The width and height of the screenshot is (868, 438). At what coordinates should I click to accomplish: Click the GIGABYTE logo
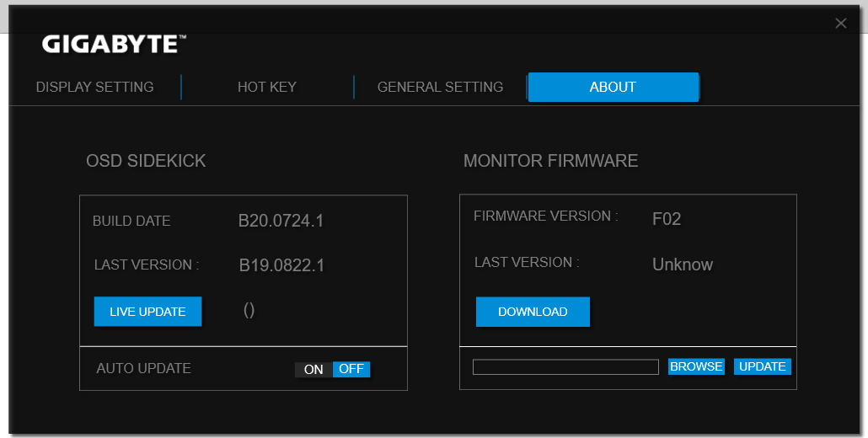click(114, 44)
